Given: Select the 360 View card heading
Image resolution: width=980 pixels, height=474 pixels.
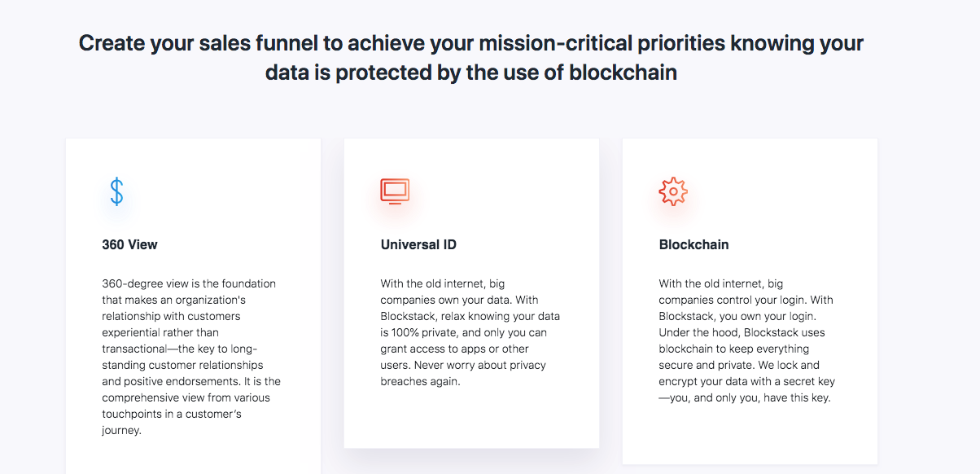Looking at the screenshot, I should [x=130, y=244].
